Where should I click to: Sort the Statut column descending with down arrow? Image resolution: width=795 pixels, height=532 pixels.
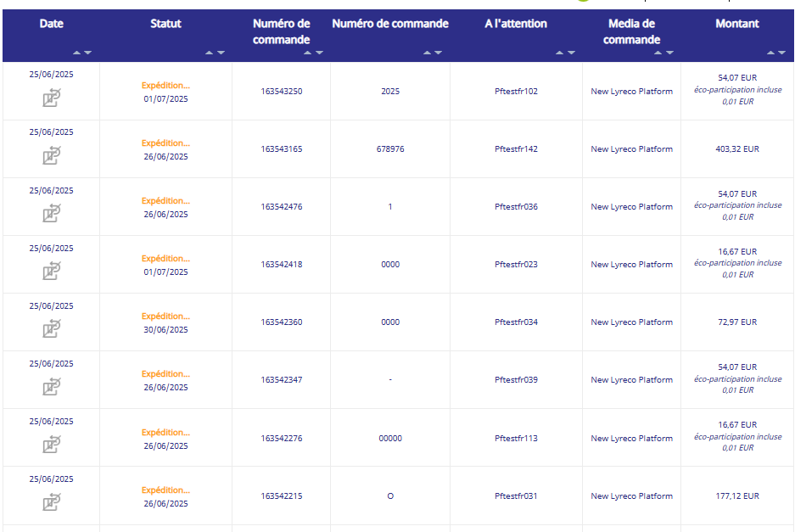[x=221, y=53]
